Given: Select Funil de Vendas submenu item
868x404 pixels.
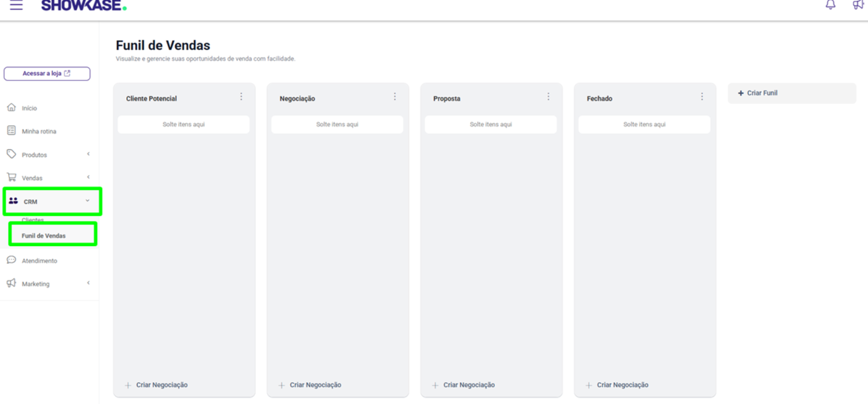Looking at the screenshot, I should tap(44, 236).
